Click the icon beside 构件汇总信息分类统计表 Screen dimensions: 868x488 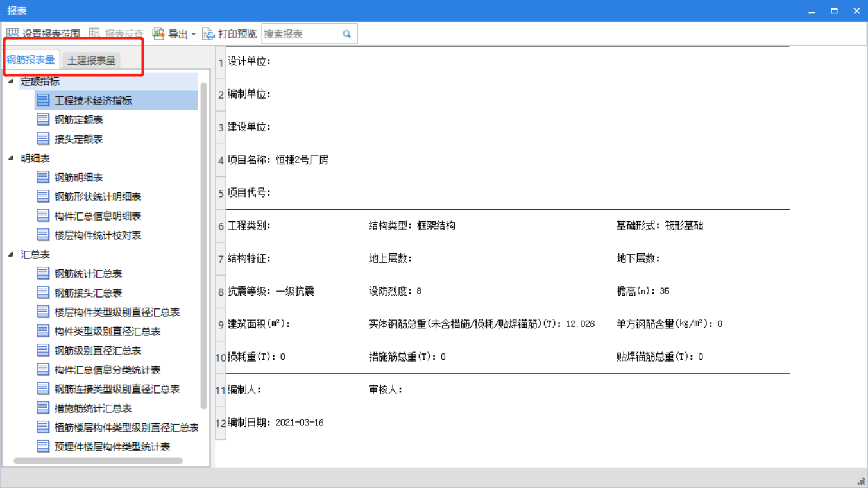point(43,369)
